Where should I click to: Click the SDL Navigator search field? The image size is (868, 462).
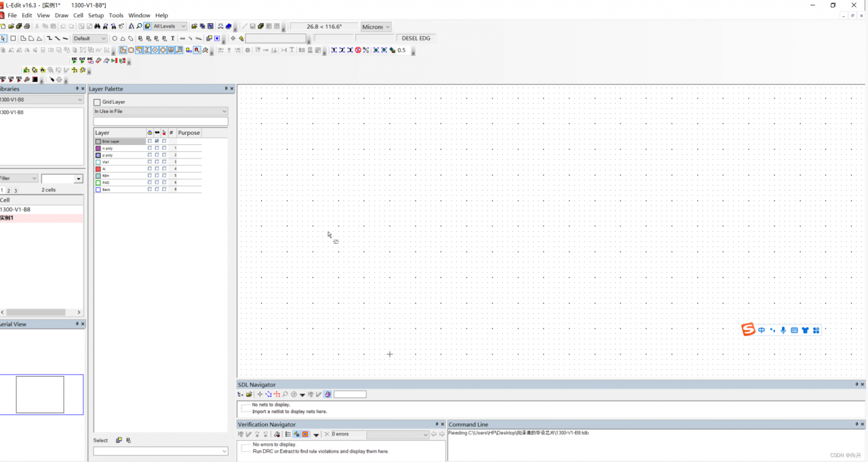click(x=350, y=394)
